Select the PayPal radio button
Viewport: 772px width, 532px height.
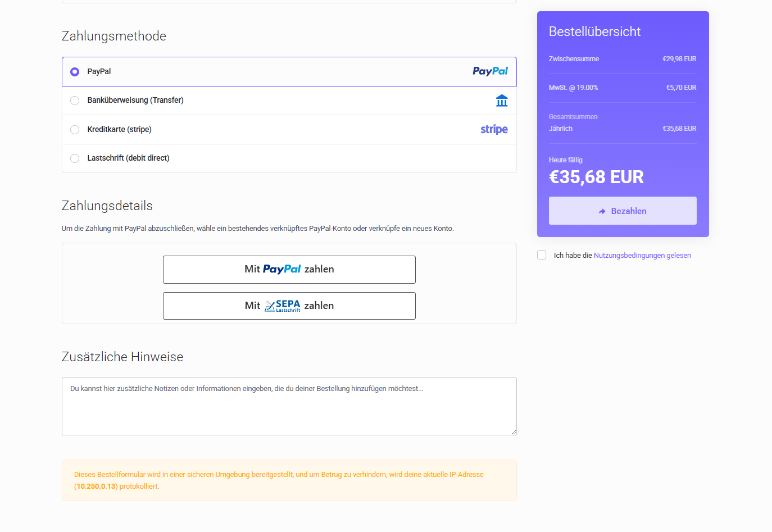(x=75, y=72)
